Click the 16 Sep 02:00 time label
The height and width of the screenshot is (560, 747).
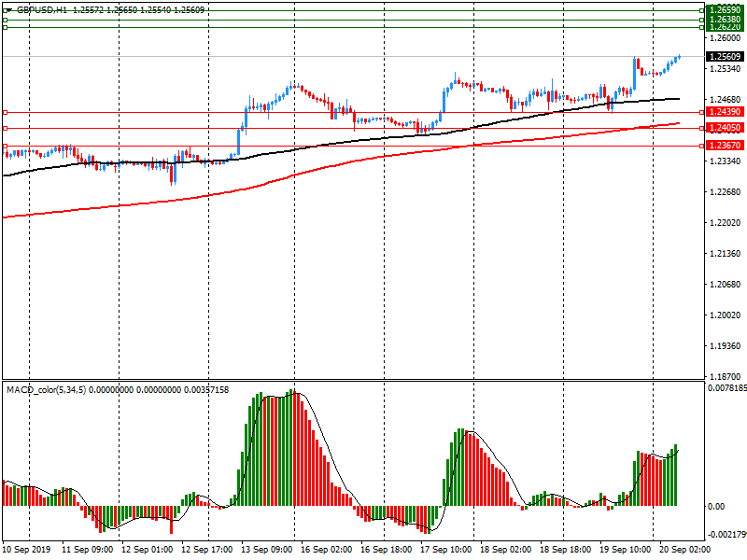point(326,550)
